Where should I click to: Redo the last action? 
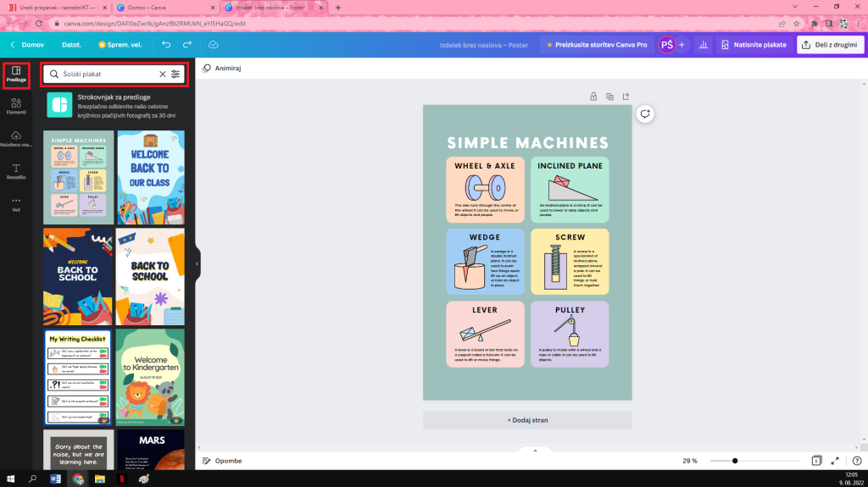click(187, 45)
